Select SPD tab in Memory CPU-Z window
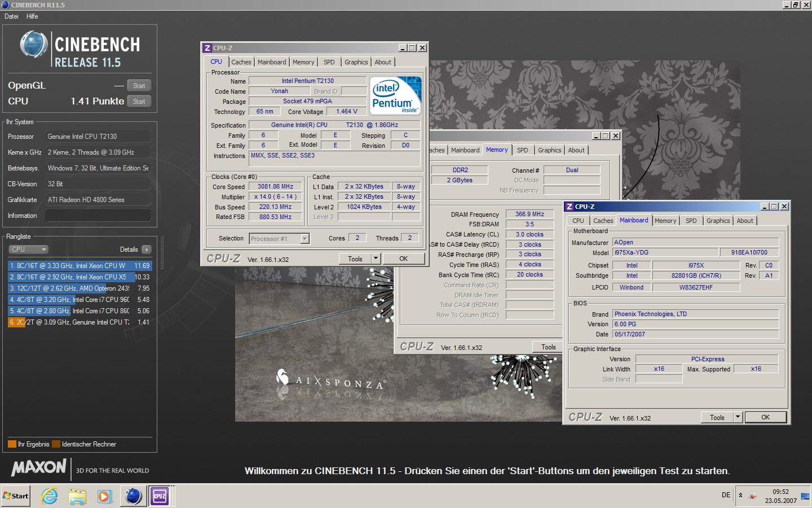Viewport: 812px width, 508px height. 523,150
